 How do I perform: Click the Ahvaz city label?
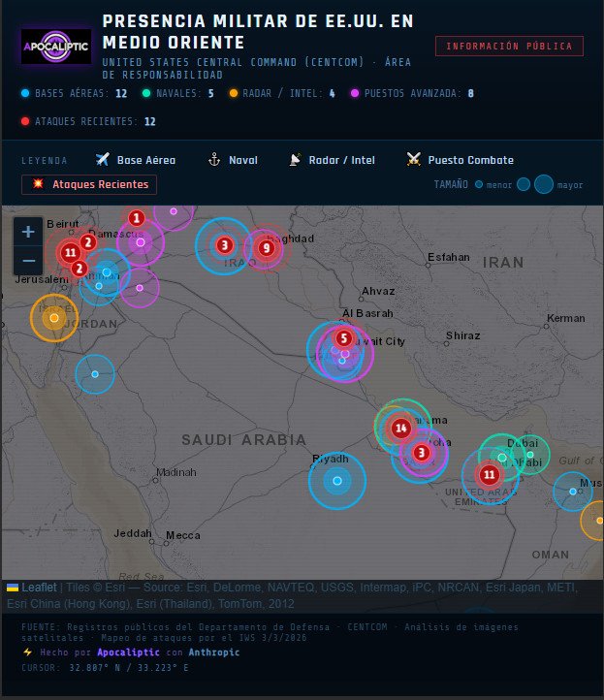[378, 291]
